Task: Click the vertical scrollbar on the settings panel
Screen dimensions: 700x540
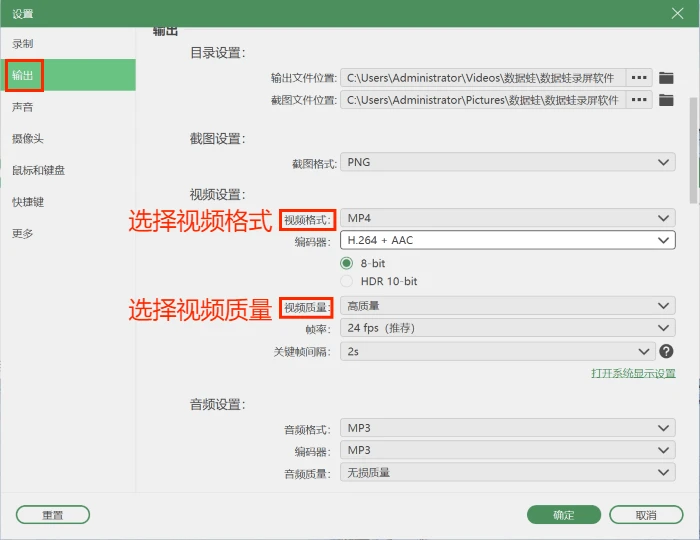Action: (x=693, y=150)
